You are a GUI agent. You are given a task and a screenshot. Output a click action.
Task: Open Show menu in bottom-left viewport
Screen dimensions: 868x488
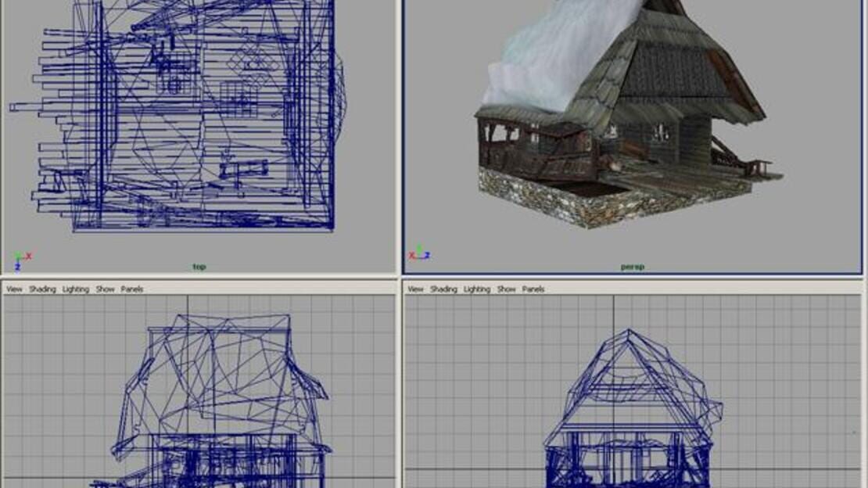click(x=106, y=289)
